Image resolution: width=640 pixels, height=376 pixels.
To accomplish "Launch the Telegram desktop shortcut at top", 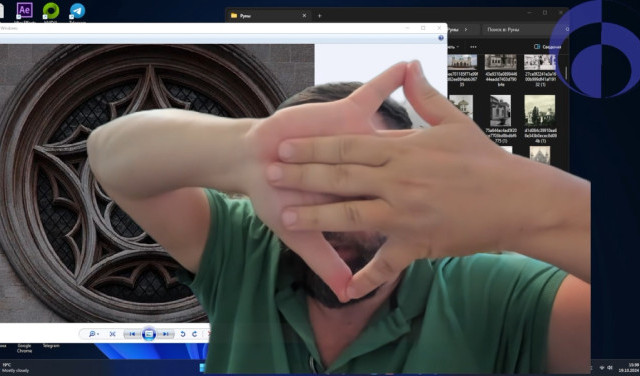I will point(77,11).
